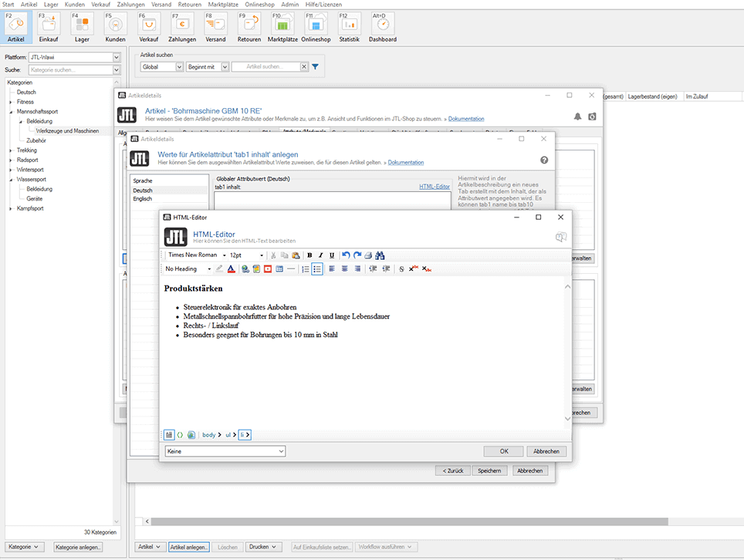Click the blue filter funnel icon

(315, 67)
